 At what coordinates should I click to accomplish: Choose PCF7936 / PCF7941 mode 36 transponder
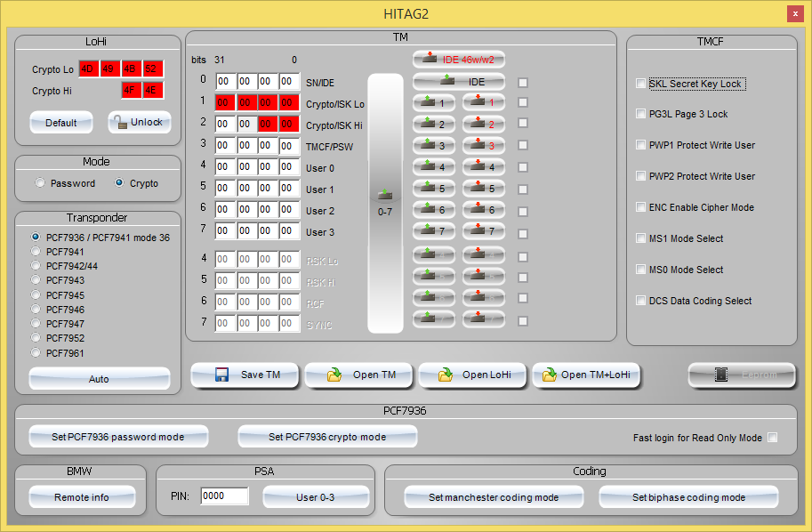(36, 237)
